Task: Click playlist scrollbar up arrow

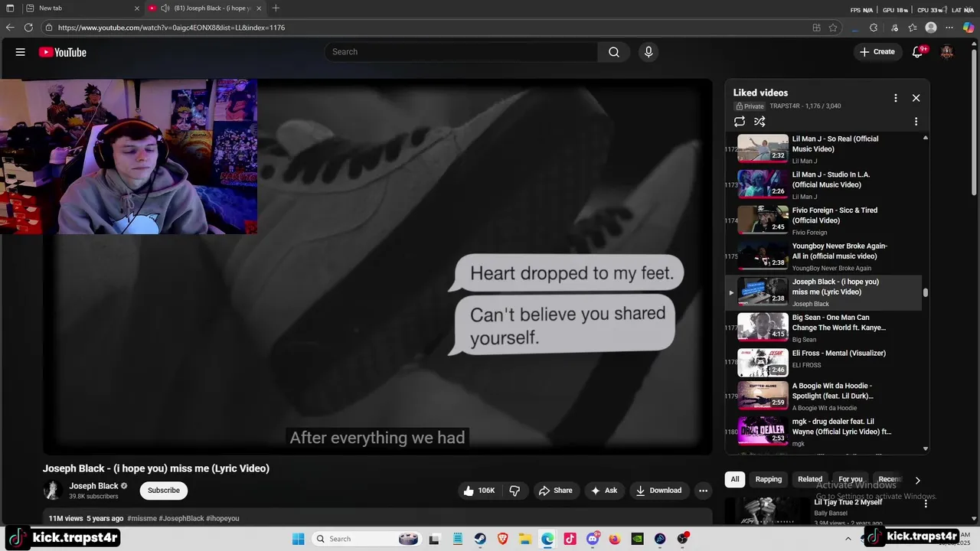Action: click(x=926, y=138)
